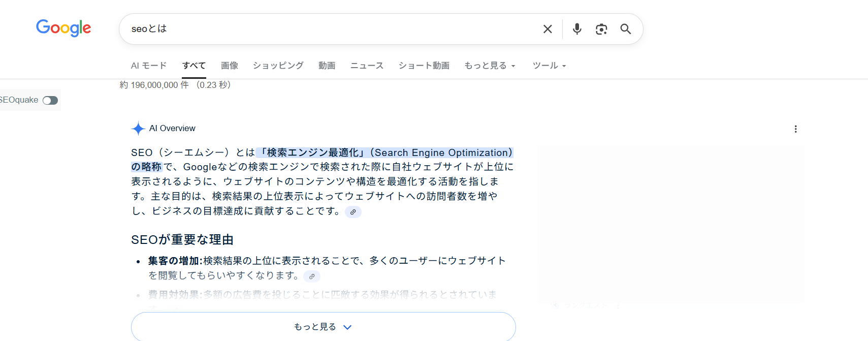Open AI Overview three-dot options menu

(795, 129)
